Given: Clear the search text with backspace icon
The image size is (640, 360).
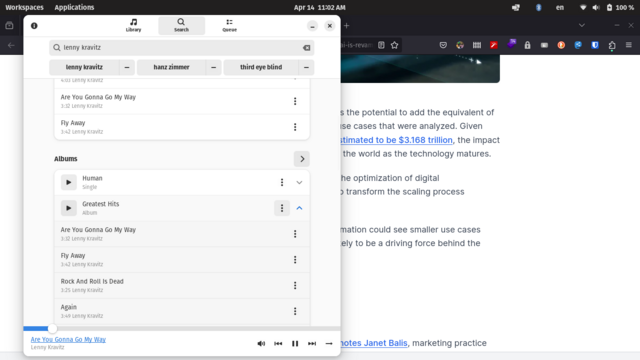Looking at the screenshot, I should (x=307, y=48).
